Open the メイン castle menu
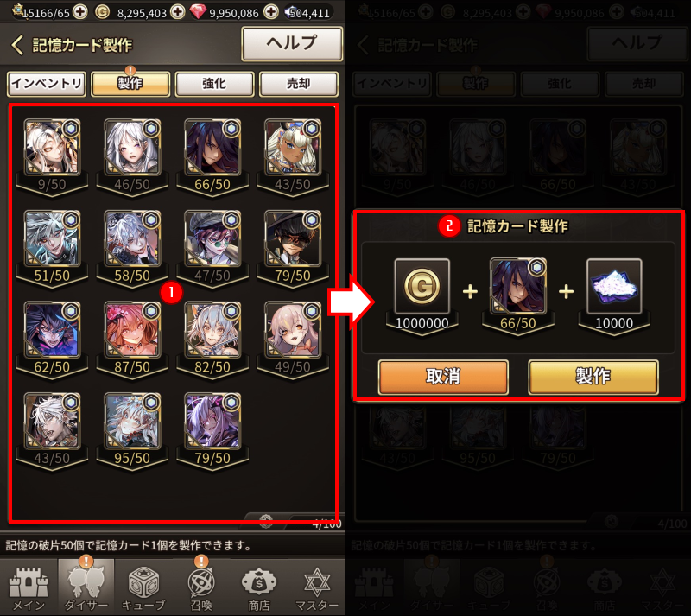Viewport: 691px width, 616px height. 29,588
